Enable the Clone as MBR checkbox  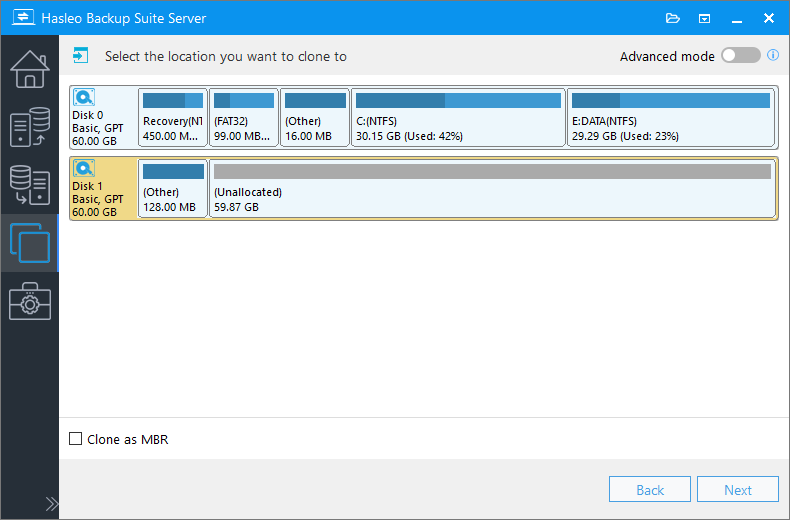76,439
